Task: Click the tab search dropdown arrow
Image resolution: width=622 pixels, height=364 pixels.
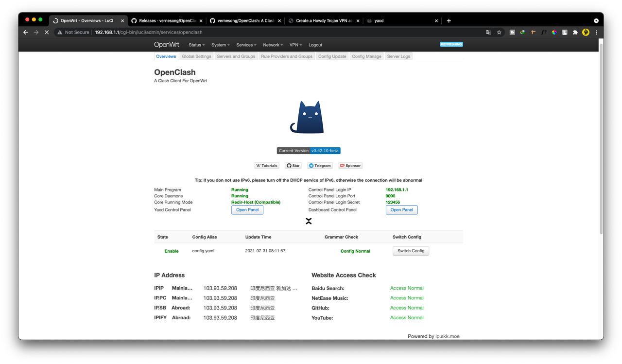Action: [596, 21]
